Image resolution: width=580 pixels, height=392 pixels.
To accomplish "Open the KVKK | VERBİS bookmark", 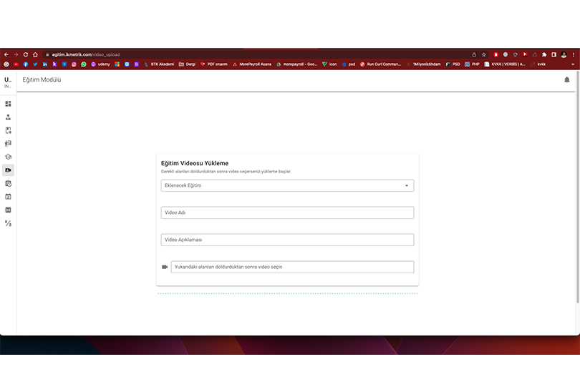I will [505, 64].
